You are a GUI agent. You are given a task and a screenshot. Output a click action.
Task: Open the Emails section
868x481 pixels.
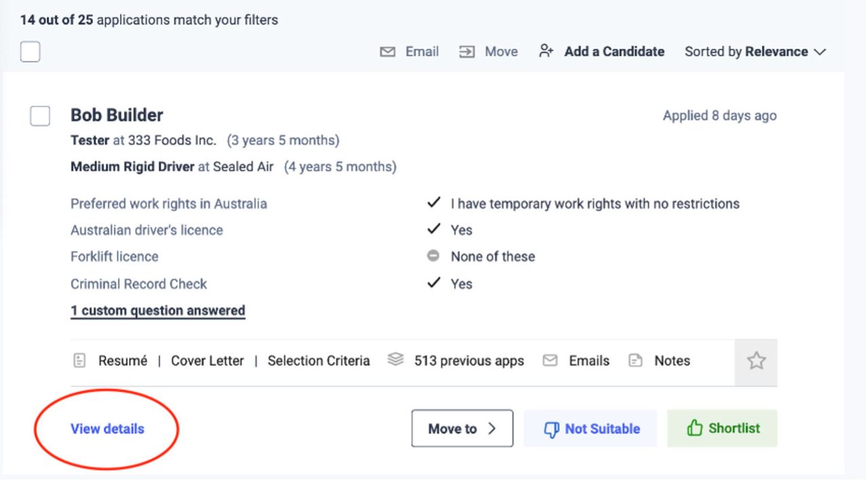click(x=589, y=361)
